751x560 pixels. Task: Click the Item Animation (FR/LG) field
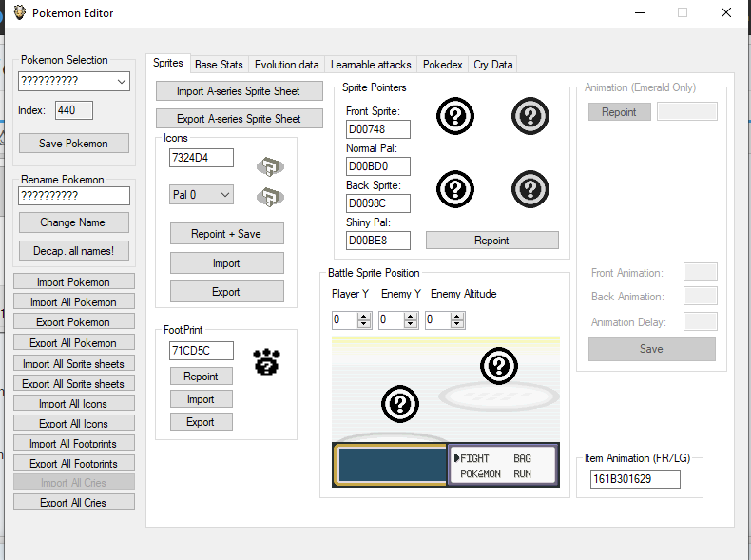[x=634, y=479]
